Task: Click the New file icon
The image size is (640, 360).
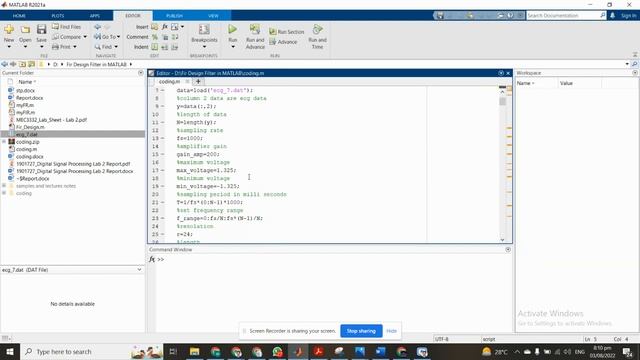Action: pyautogui.click(x=9, y=29)
